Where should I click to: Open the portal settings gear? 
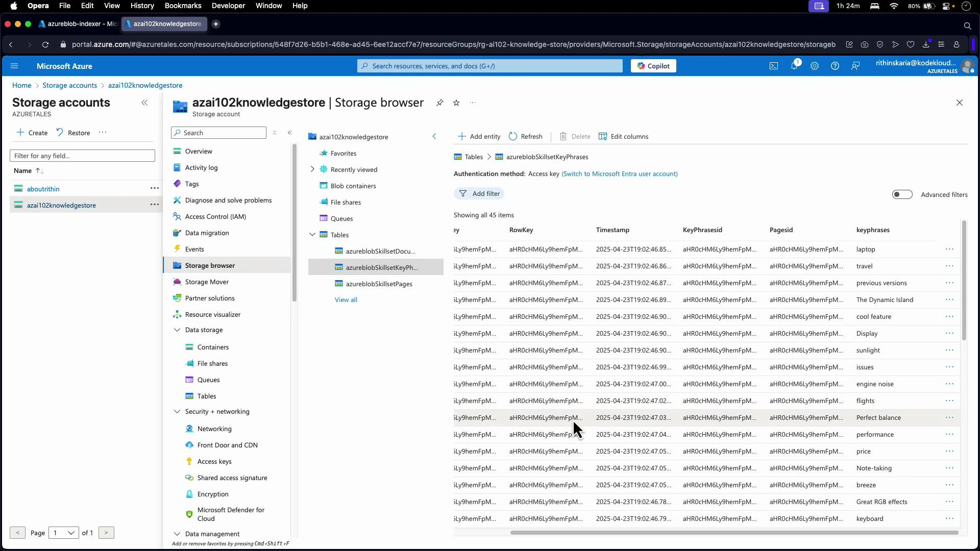815,66
